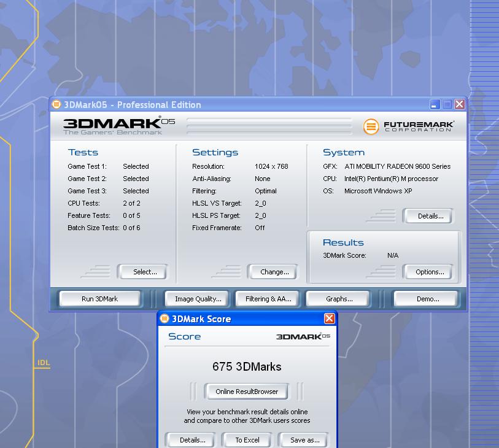The image size is (499, 448).
Task: Click the '2 of 2' CPU Tests value
Action: [132, 203]
